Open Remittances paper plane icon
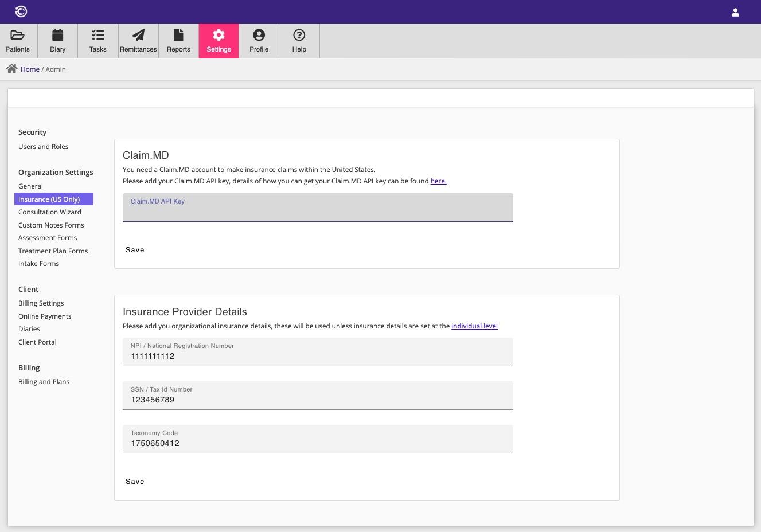The width and height of the screenshot is (761, 532). 138,36
